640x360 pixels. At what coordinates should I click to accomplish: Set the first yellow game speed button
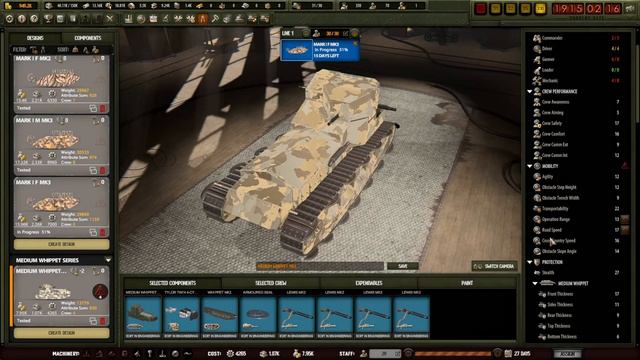click(x=496, y=9)
